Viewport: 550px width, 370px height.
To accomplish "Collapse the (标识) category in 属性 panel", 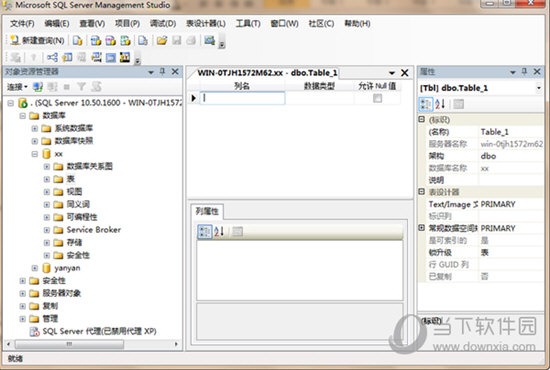I will point(422,120).
